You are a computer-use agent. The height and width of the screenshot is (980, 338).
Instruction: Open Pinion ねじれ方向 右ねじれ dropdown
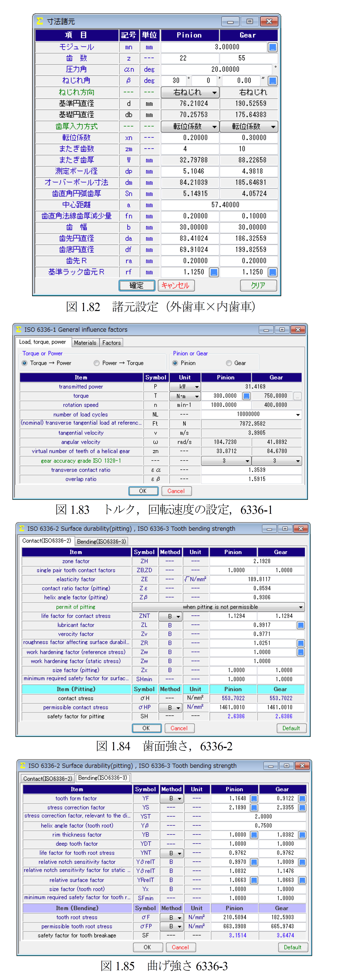[190, 92]
